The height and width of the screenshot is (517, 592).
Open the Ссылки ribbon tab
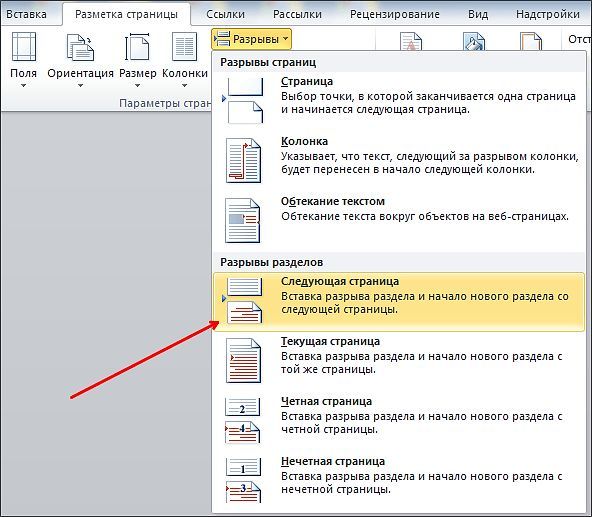[225, 14]
